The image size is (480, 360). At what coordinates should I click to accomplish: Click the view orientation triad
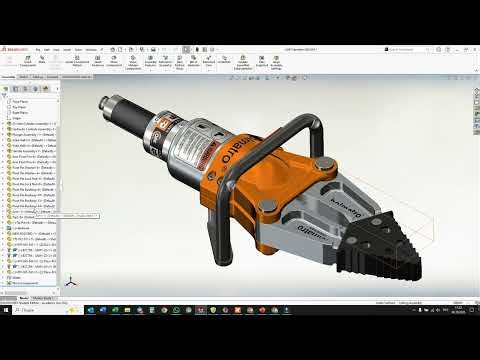click(71, 281)
